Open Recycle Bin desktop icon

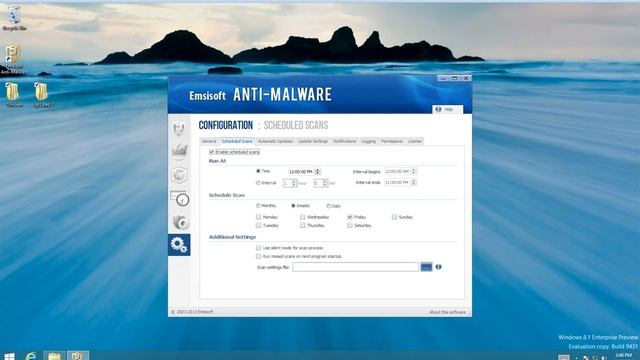click(14, 18)
